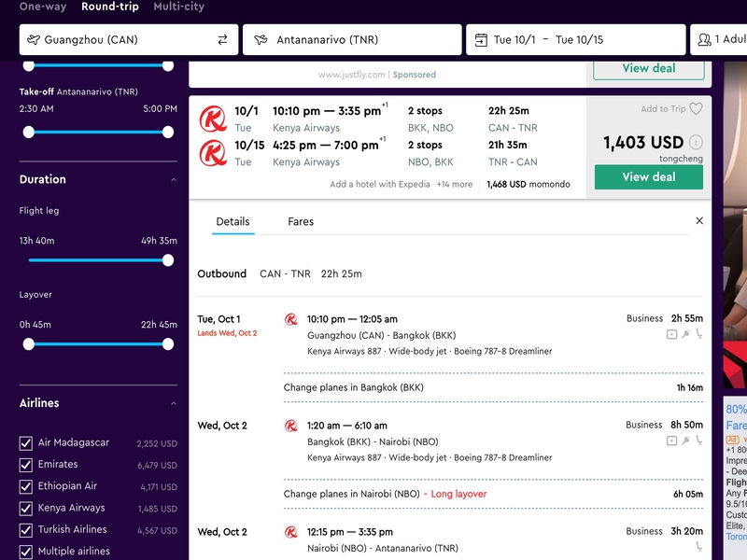747x560 pixels.
Task: Click the landing plane icon in destination field
Action: click(261, 39)
